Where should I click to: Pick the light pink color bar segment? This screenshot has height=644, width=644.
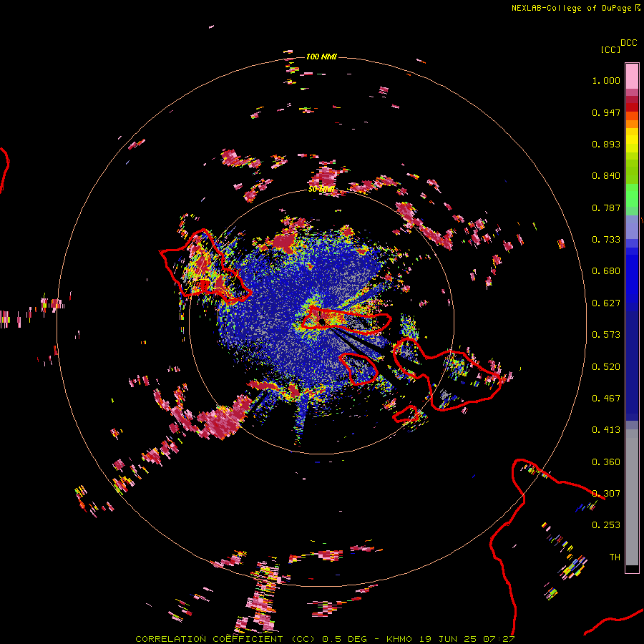coord(632,76)
